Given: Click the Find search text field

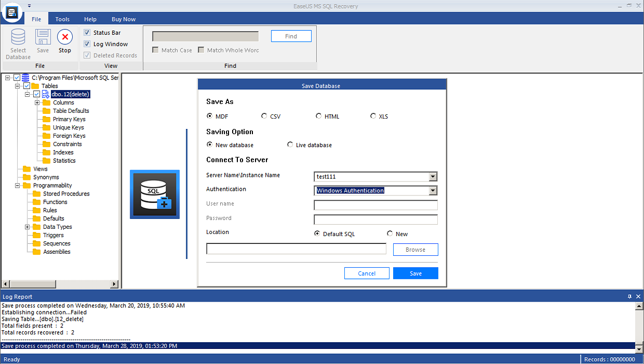Looking at the screenshot, I should [x=205, y=36].
